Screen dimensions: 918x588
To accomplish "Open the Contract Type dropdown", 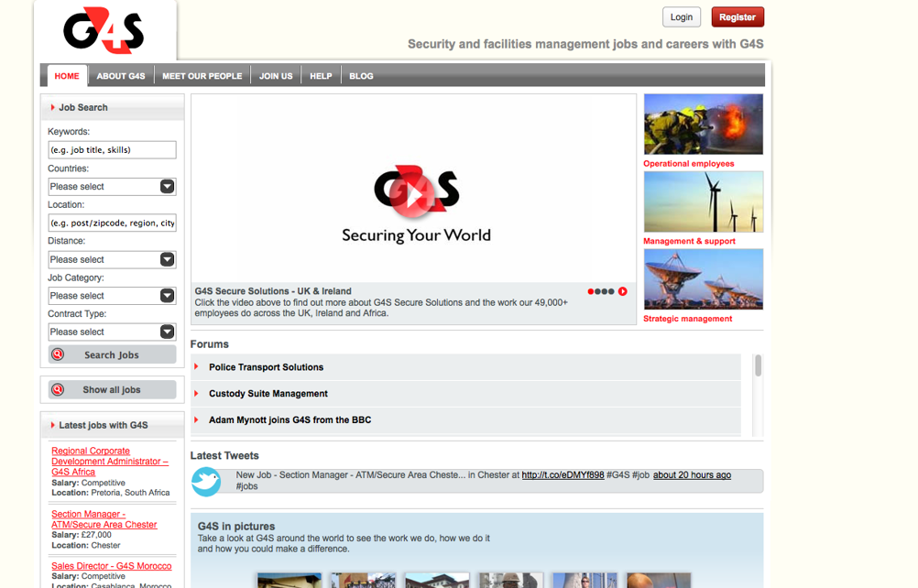I will pos(112,332).
